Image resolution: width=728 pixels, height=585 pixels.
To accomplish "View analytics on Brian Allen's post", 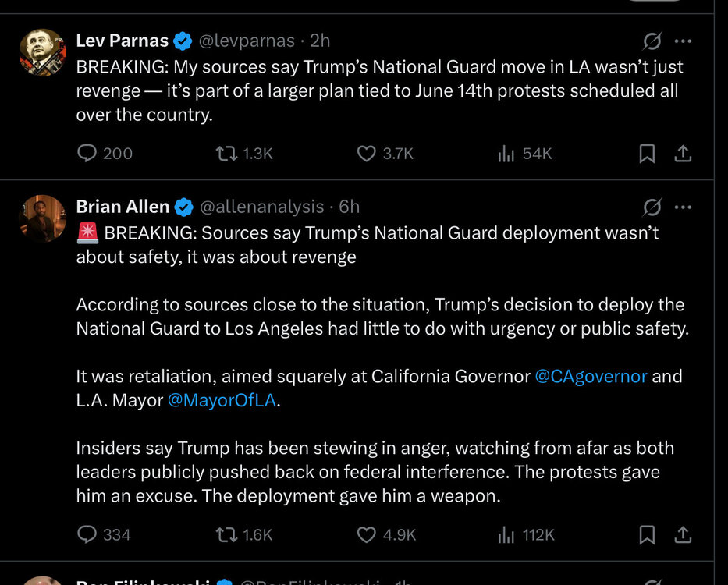I will pyautogui.click(x=506, y=534).
